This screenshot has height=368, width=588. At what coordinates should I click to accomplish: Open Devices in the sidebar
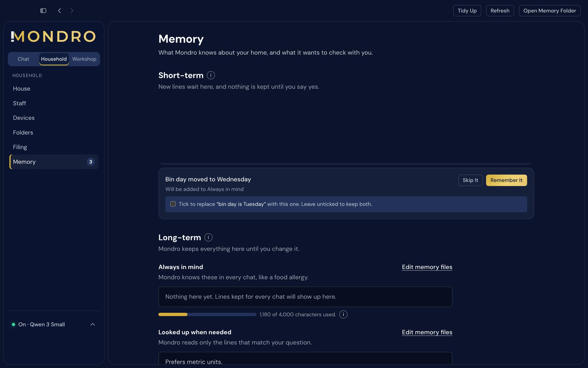(54, 118)
